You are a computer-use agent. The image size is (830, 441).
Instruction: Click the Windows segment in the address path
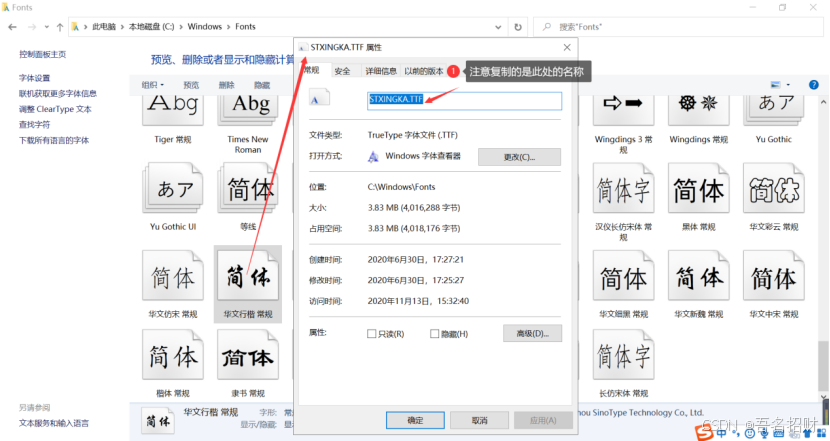point(204,27)
